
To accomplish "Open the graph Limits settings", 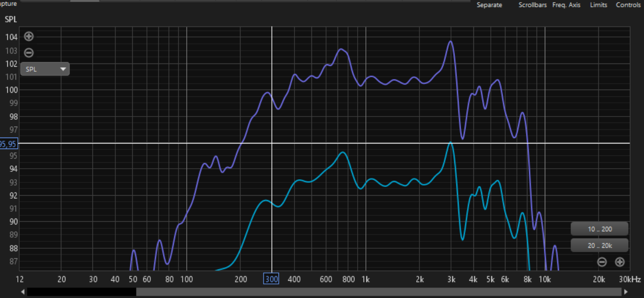I will [598, 5].
